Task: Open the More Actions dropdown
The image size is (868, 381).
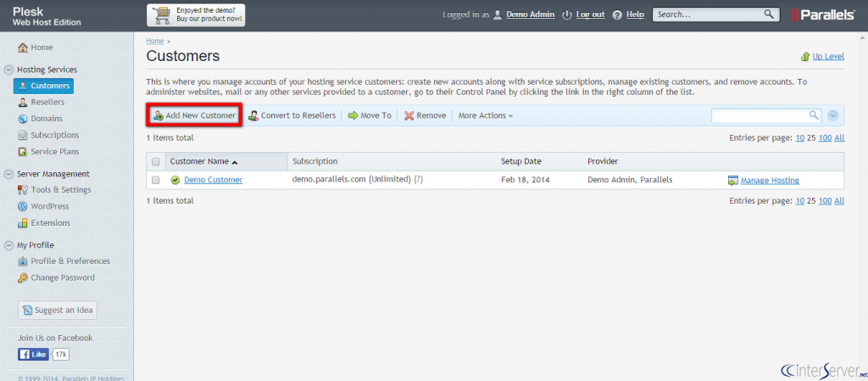Action: click(x=486, y=115)
